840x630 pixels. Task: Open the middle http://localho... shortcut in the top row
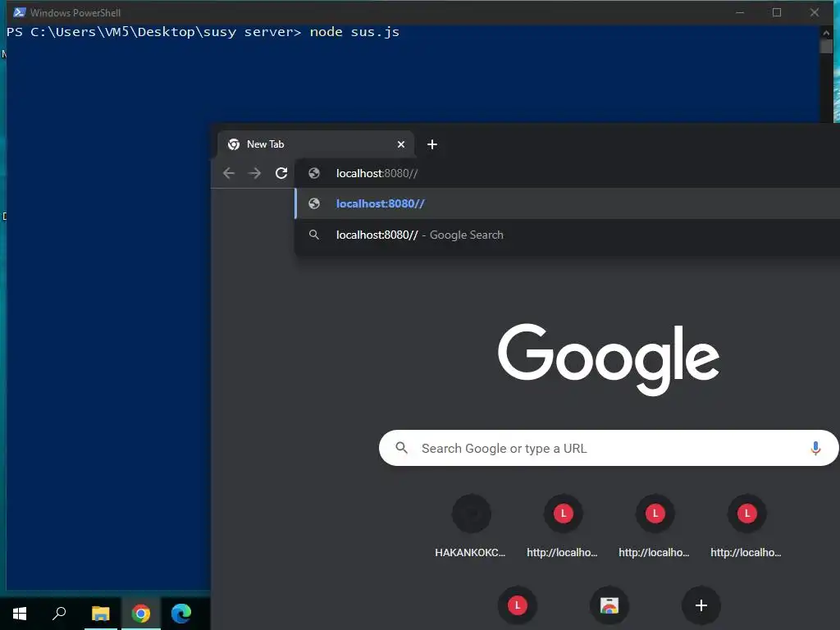(654, 527)
